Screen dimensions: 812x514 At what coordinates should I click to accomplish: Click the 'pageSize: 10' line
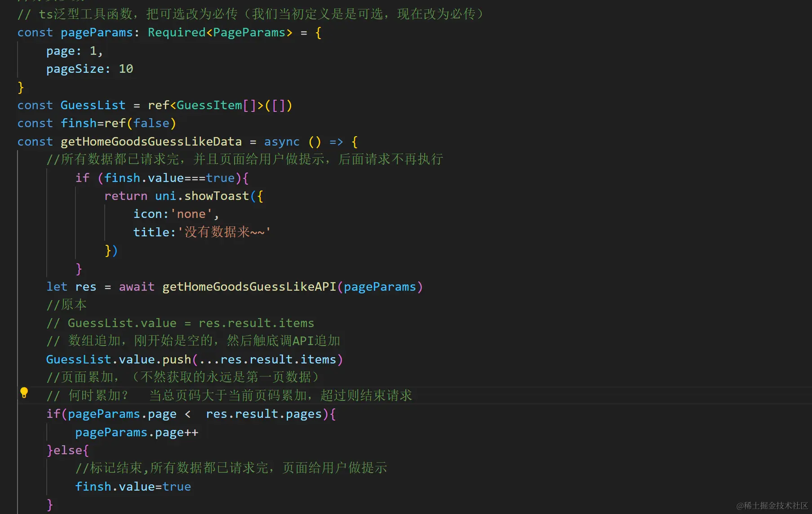click(x=89, y=69)
